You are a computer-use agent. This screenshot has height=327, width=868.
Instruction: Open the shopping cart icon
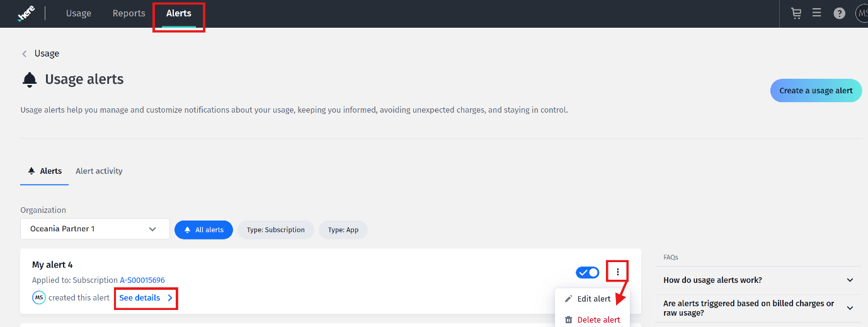(796, 13)
